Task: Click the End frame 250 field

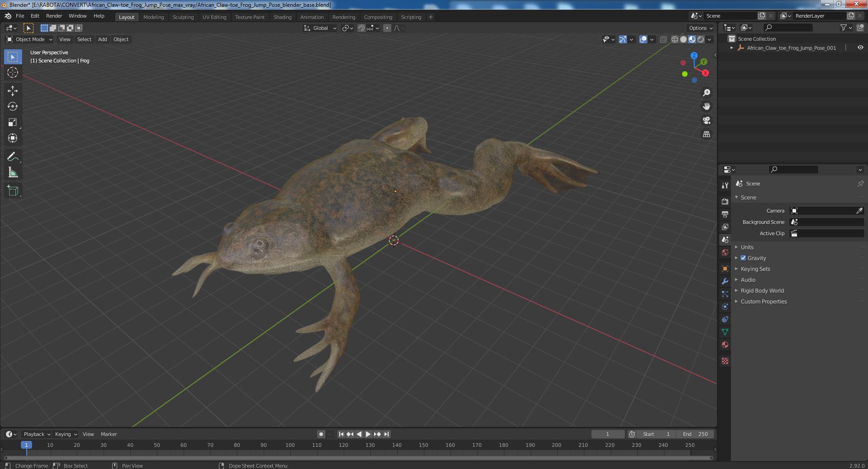Action: (695, 434)
